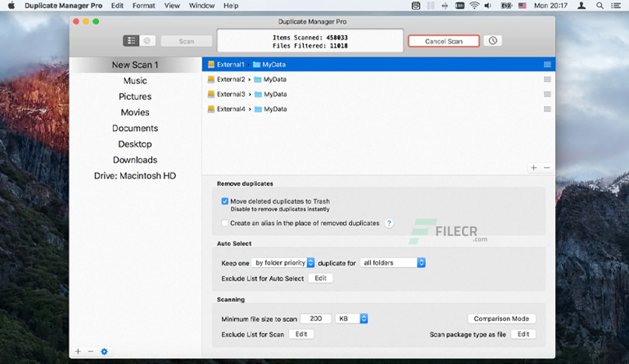Click user account icon in menu bar
The image size is (629, 364).
582,5
